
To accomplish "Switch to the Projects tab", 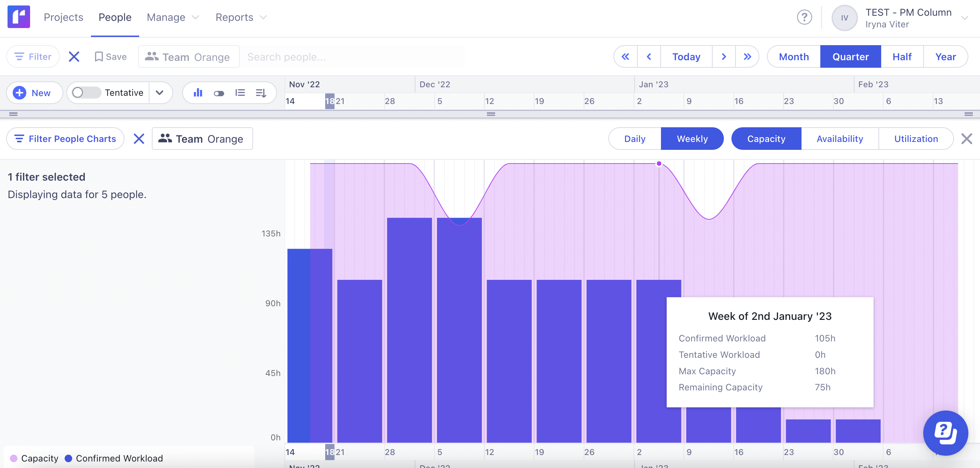I will click(x=63, y=17).
